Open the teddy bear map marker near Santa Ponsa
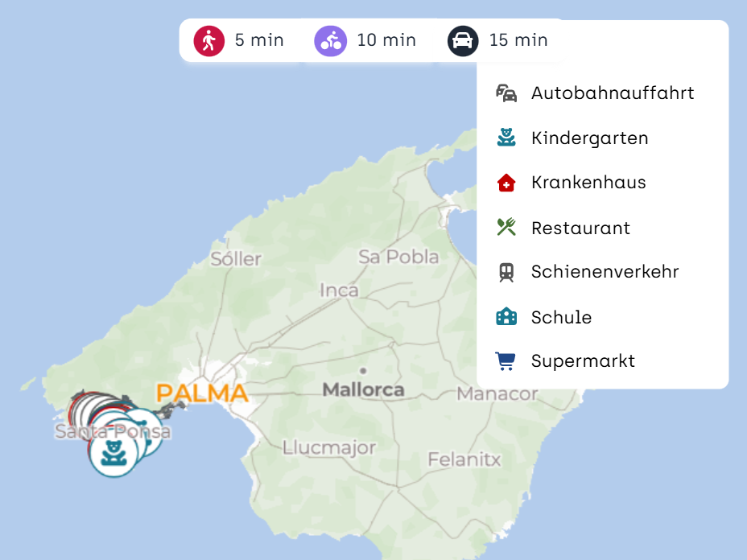This screenshot has width=747, height=560. point(113,454)
